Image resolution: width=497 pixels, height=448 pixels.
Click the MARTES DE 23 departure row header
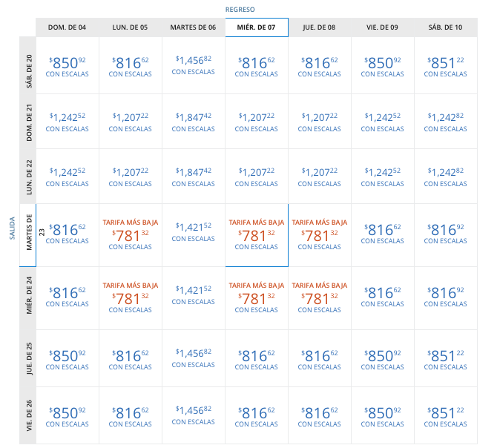tap(27, 234)
